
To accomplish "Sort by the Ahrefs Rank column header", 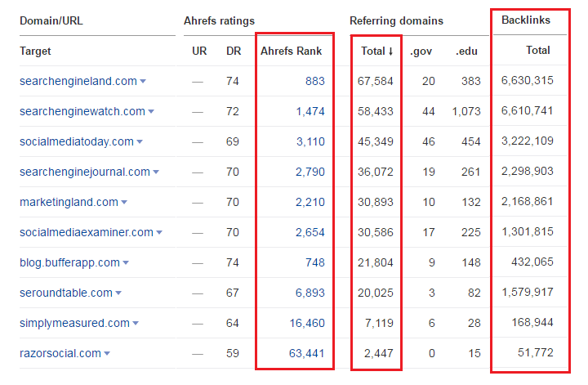I will [291, 51].
